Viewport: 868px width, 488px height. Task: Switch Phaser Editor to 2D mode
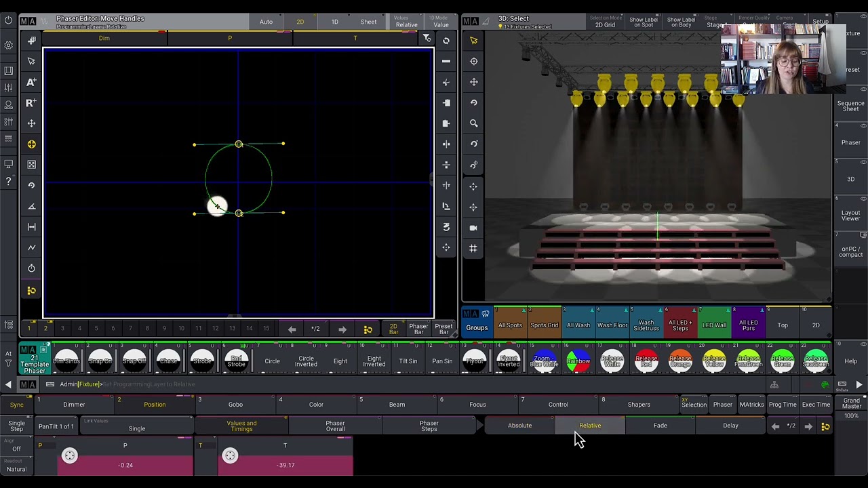300,22
